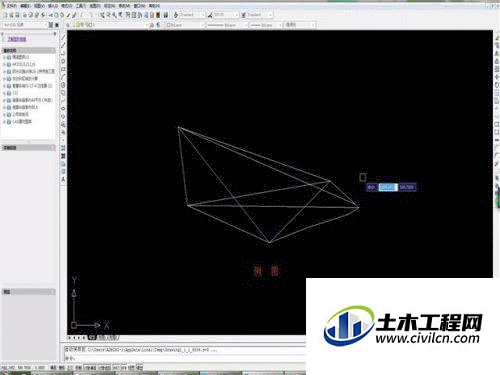The height and width of the screenshot is (375, 500).
Task: Click the Insert Block tool
Action: coord(63,124)
